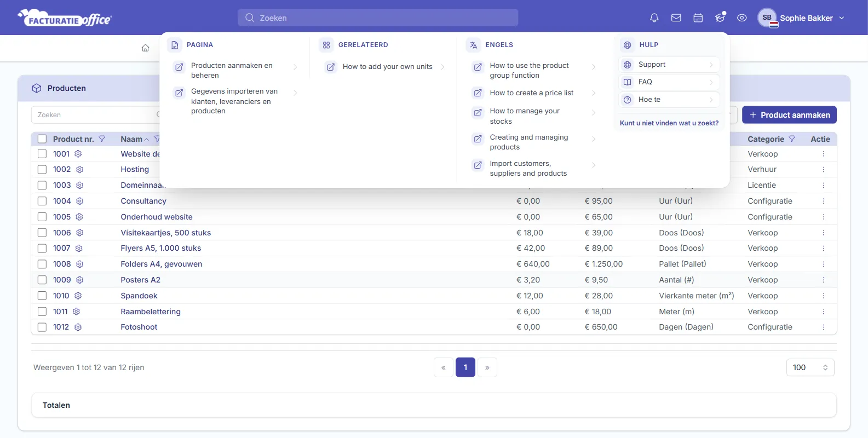Screen dimensions: 868x438
Task: Open 'How to add your own units'
Action: pos(384,67)
